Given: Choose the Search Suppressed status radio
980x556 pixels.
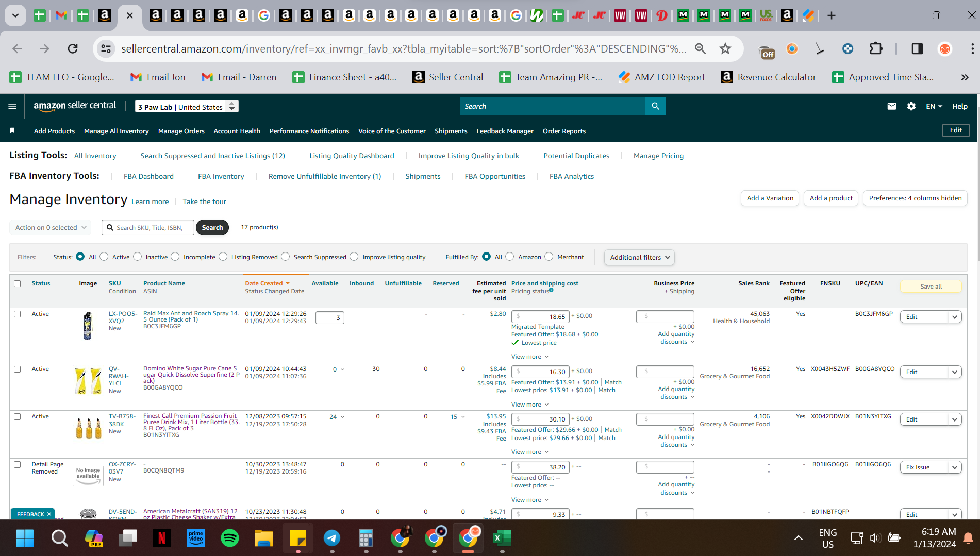Looking at the screenshot, I should [x=286, y=257].
